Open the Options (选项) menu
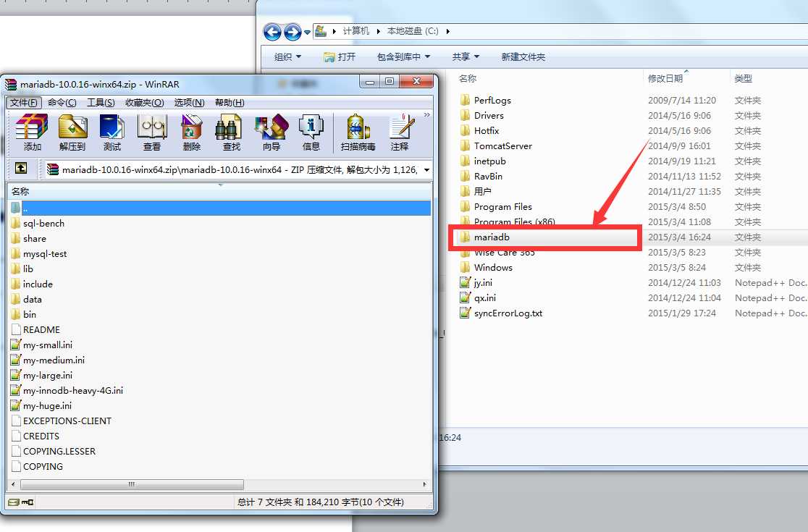808x532 pixels. pos(189,103)
